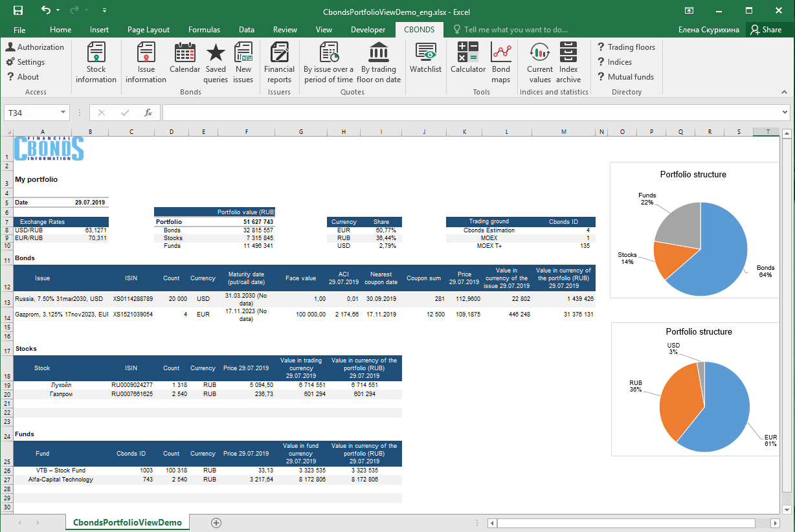Undo the last action
The image size is (795, 532).
click(x=45, y=10)
